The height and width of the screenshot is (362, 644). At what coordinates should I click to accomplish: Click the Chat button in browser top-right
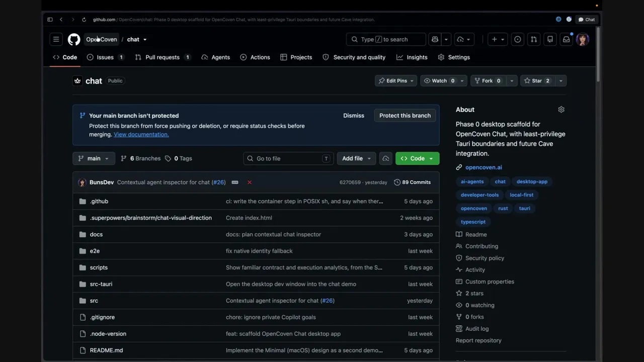tap(587, 20)
